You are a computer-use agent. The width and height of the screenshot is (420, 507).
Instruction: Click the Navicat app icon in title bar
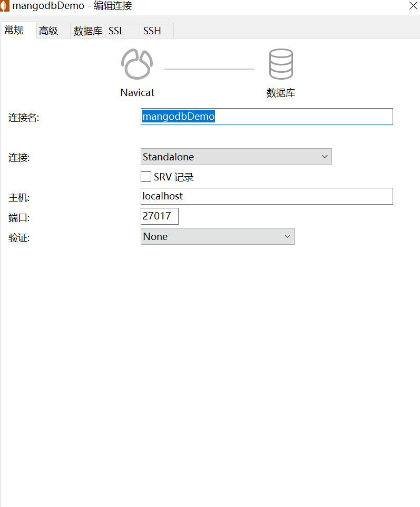point(5,6)
